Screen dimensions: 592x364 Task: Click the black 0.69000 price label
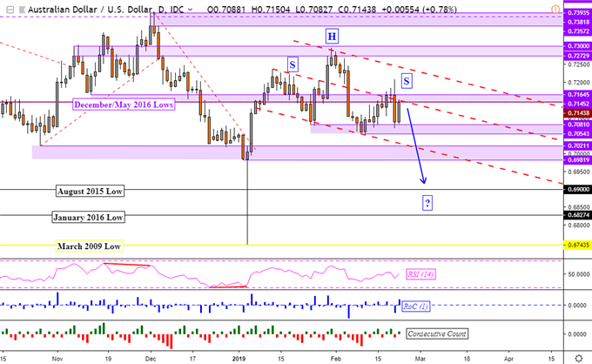(x=577, y=189)
